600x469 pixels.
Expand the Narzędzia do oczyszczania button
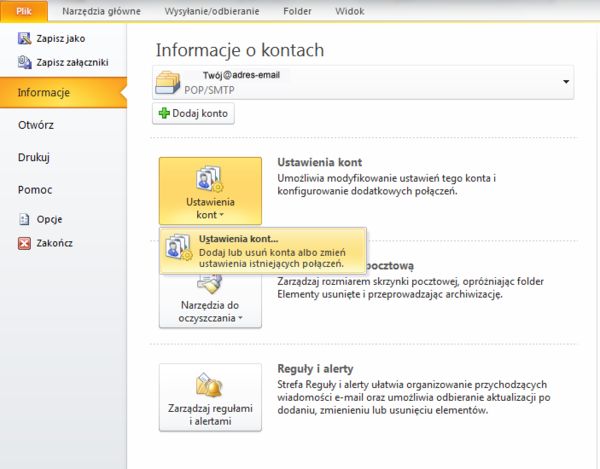point(210,301)
